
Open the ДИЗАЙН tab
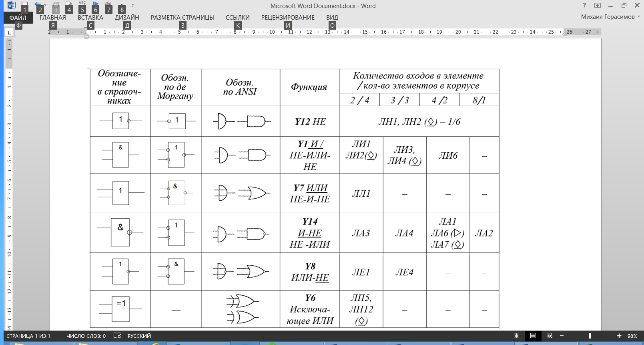click(127, 18)
